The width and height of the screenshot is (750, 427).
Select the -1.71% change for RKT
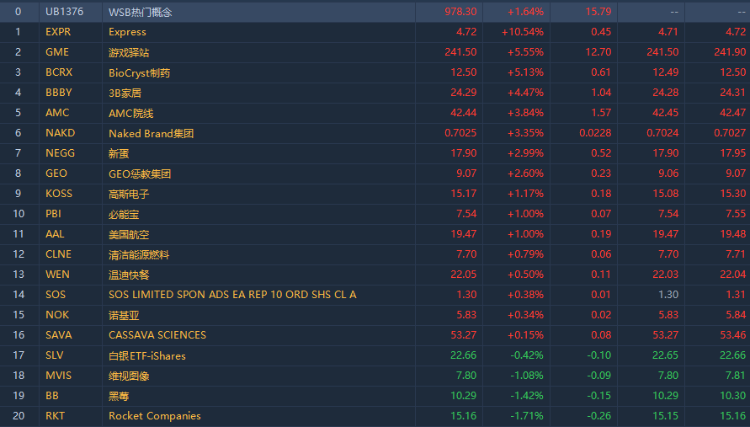tap(527, 416)
